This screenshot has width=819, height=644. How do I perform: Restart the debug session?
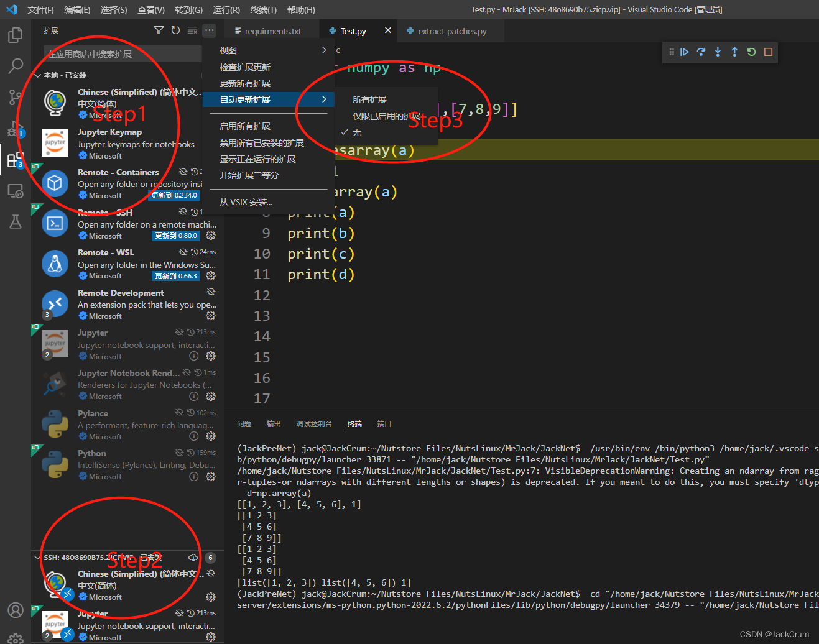[751, 52]
